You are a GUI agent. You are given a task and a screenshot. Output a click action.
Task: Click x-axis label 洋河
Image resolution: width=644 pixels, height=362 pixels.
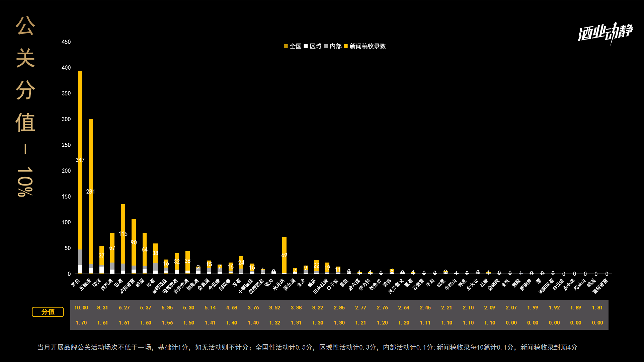97,283
